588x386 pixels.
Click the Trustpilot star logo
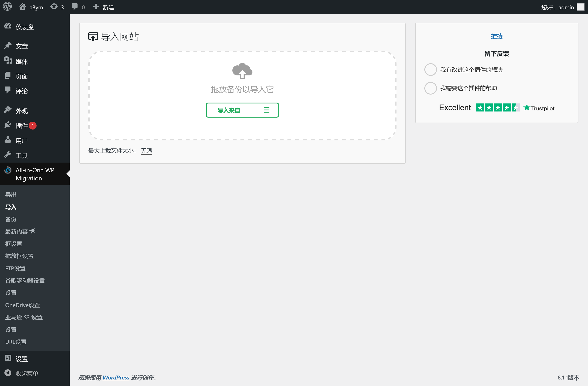(527, 108)
